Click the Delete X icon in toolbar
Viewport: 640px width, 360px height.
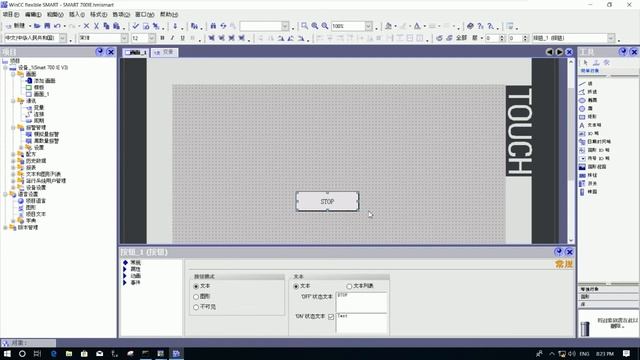pyautogui.click(x=86, y=26)
